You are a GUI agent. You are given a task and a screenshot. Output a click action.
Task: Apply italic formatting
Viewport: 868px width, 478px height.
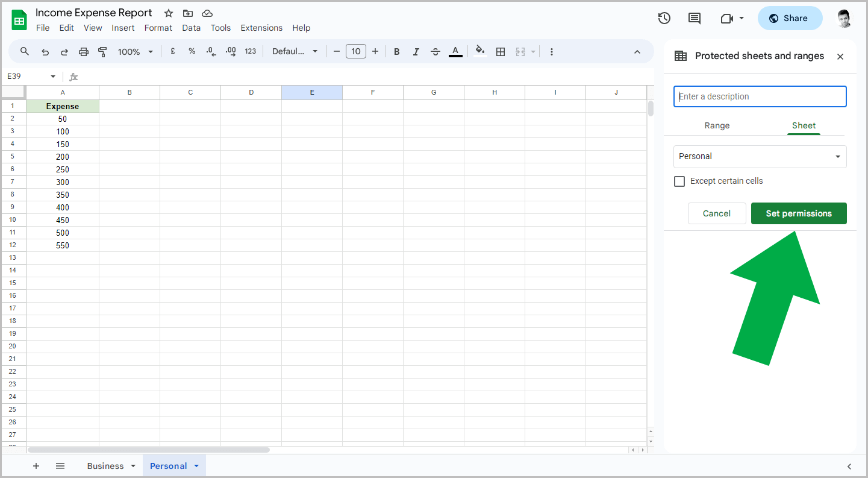point(416,52)
